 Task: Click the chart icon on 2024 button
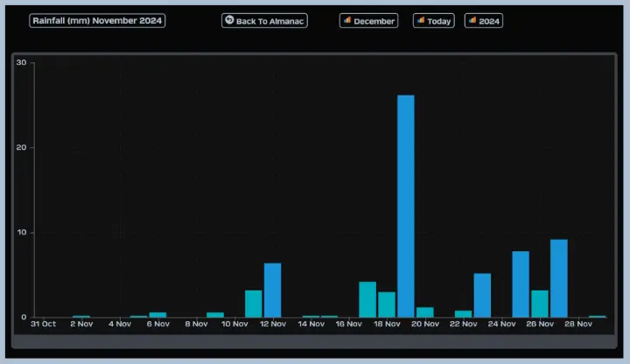pyautogui.click(x=472, y=20)
